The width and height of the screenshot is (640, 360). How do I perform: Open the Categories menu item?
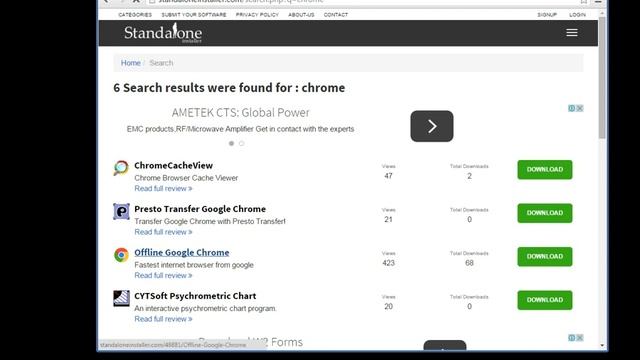[x=135, y=15]
